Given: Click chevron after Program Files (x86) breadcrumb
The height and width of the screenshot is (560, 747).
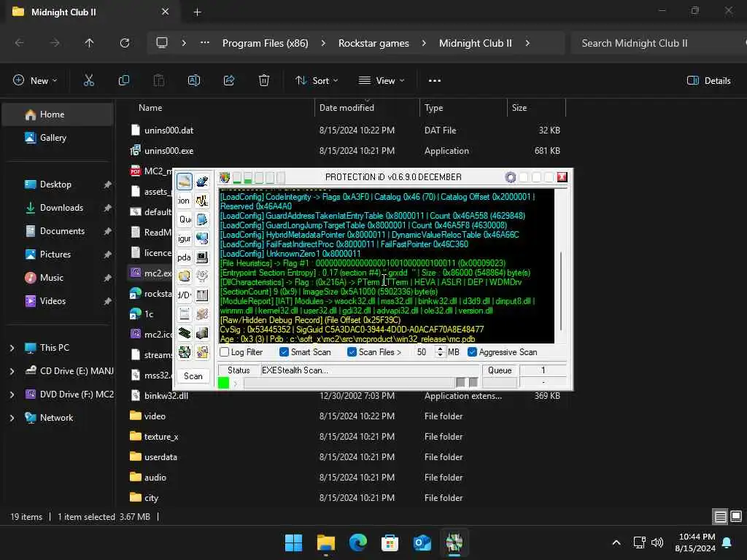Looking at the screenshot, I should tap(323, 43).
